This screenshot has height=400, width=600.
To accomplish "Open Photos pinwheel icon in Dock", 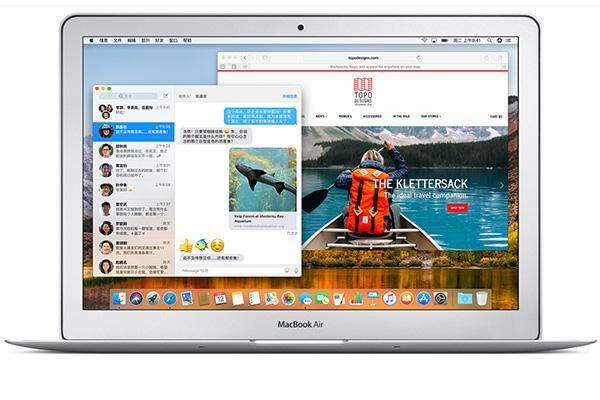I will click(288, 298).
